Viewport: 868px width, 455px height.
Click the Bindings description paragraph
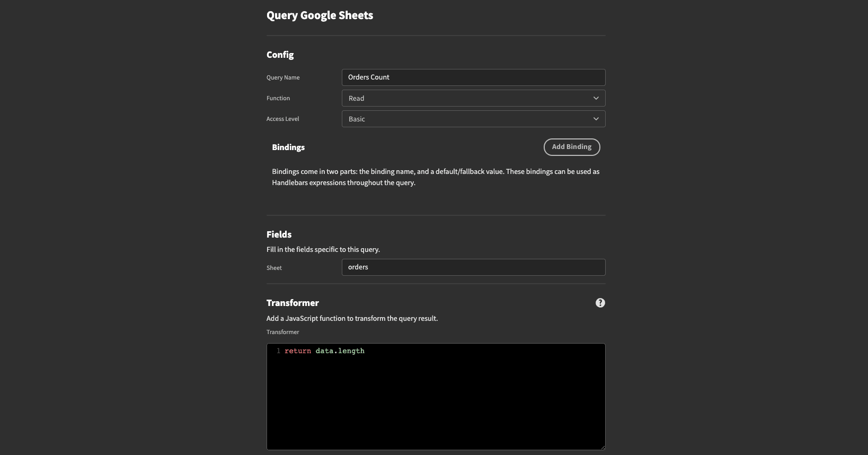436,177
